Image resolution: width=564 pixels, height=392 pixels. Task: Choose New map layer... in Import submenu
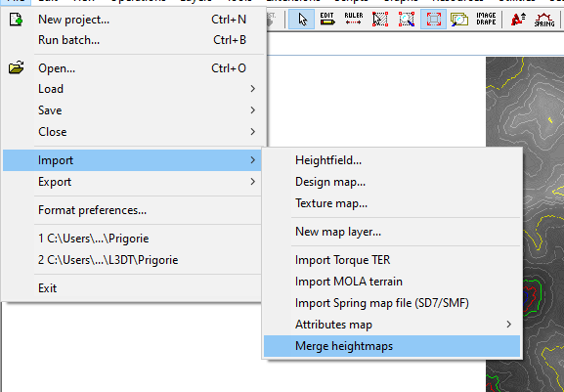pyautogui.click(x=392, y=232)
